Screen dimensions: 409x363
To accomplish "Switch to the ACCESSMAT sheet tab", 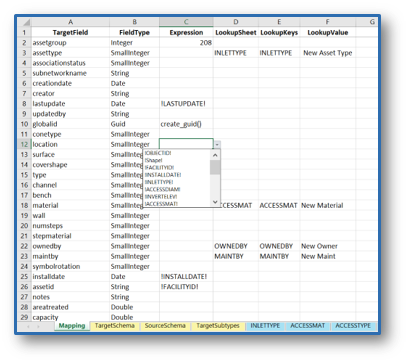I will coord(307,326).
